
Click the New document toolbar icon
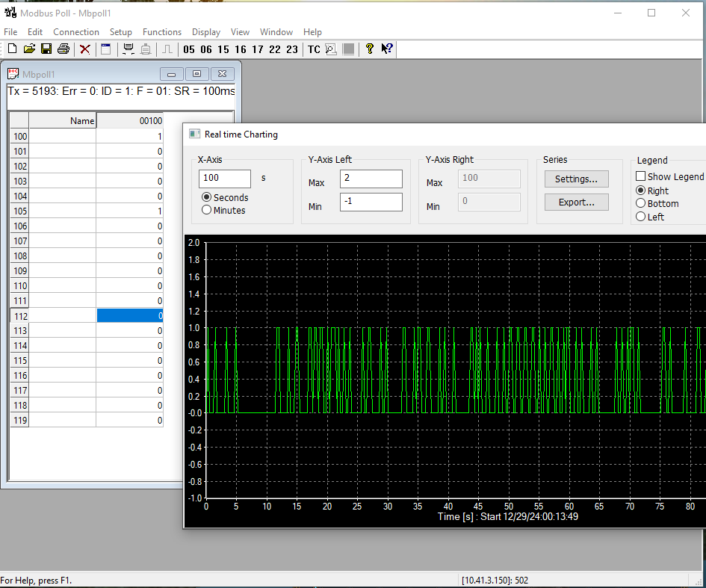pyautogui.click(x=13, y=49)
